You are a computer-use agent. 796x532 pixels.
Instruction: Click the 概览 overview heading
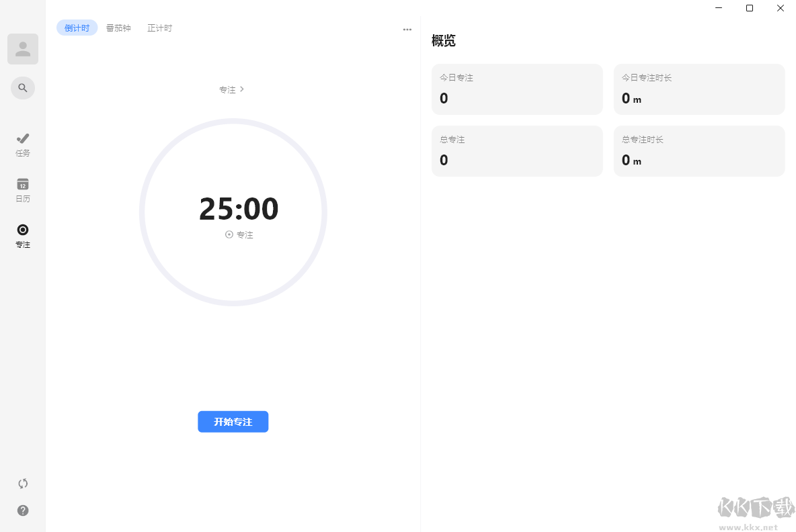coord(444,40)
